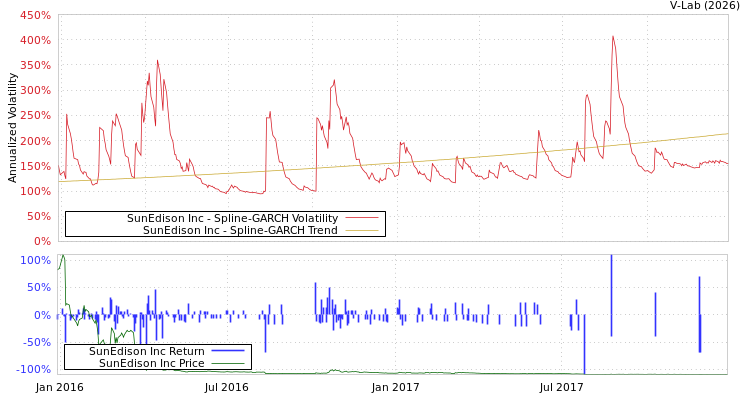Select the SunEdison Inc Return legend entry
The height and width of the screenshot is (400, 750).
[x=146, y=351]
